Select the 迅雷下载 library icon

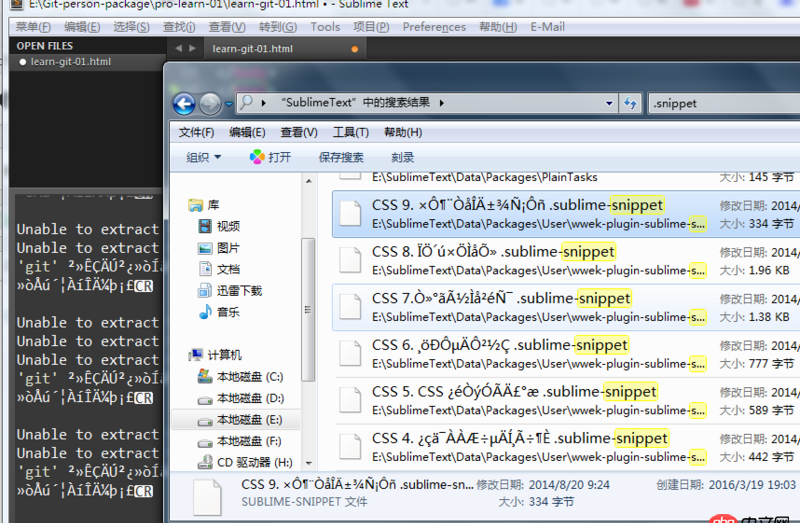(205, 291)
